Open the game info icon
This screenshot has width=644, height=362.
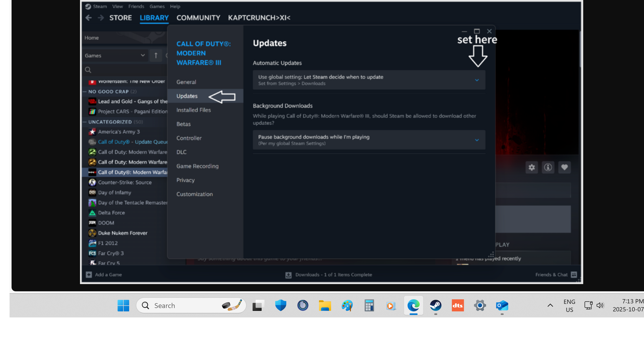(x=548, y=167)
